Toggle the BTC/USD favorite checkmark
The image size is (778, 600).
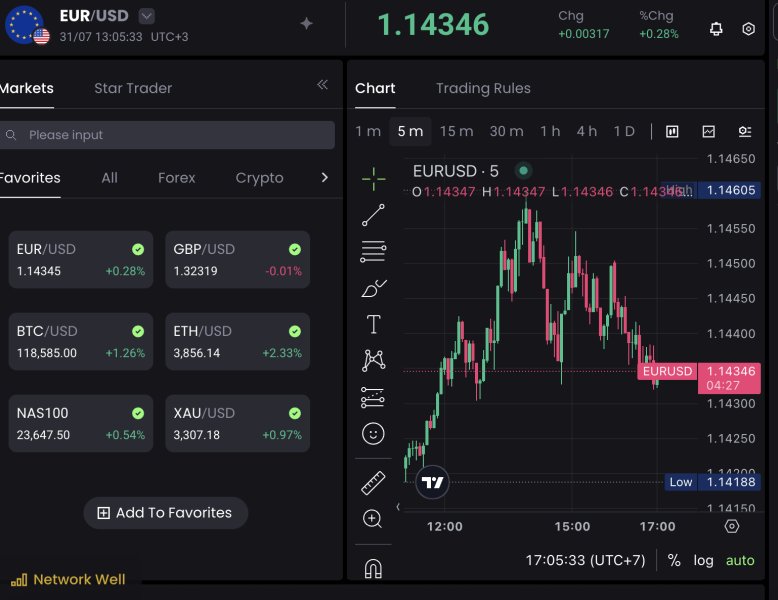click(138, 331)
